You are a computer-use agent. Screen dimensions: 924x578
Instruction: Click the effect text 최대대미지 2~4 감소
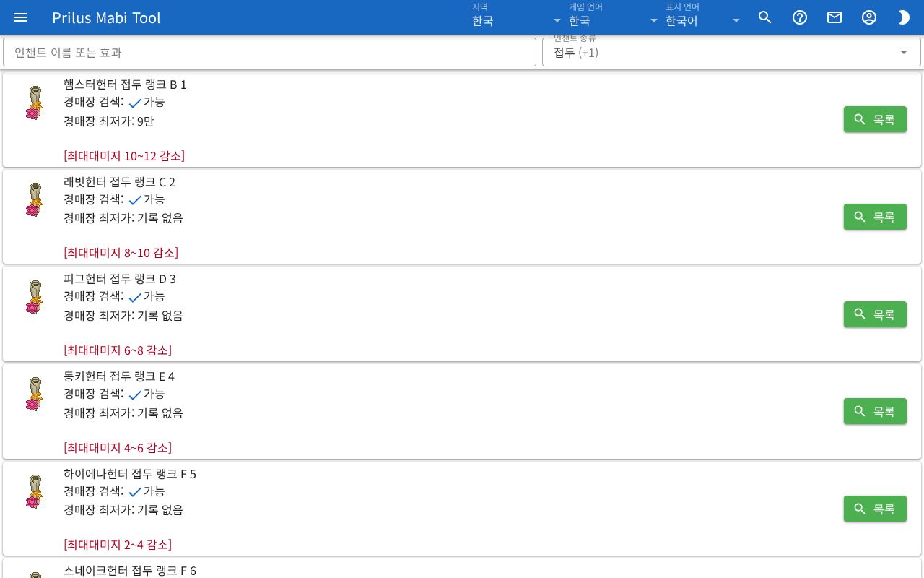coord(118,544)
